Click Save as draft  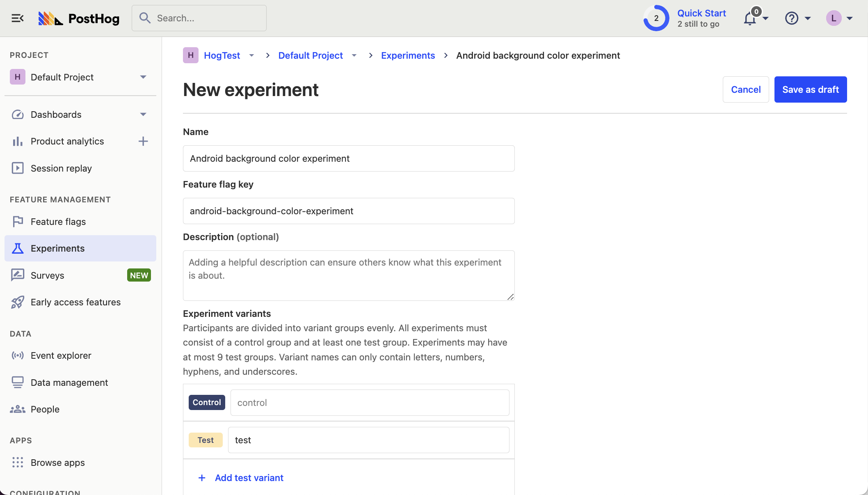(810, 89)
